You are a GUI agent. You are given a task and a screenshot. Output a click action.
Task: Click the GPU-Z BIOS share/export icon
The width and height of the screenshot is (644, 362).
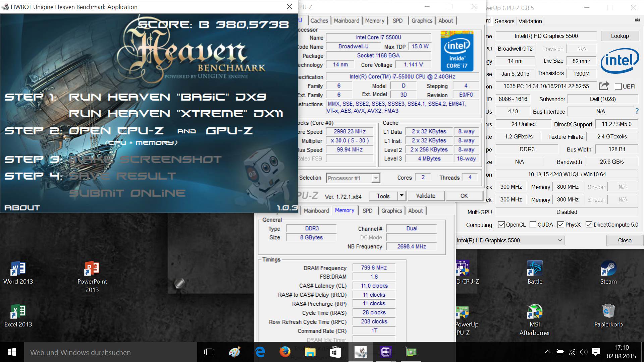pos(603,86)
